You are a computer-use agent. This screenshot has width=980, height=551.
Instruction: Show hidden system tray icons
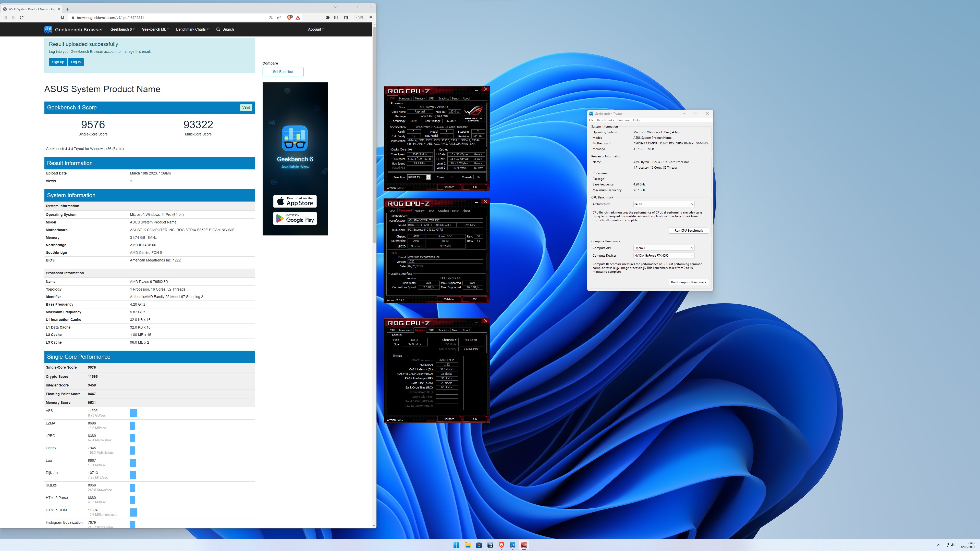(x=939, y=545)
